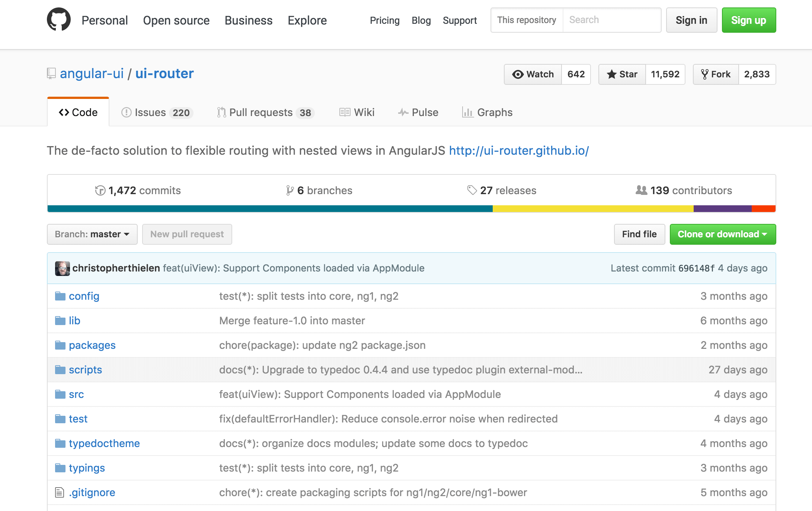Click the teal segment of the language bar

click(x=270, y=209)
